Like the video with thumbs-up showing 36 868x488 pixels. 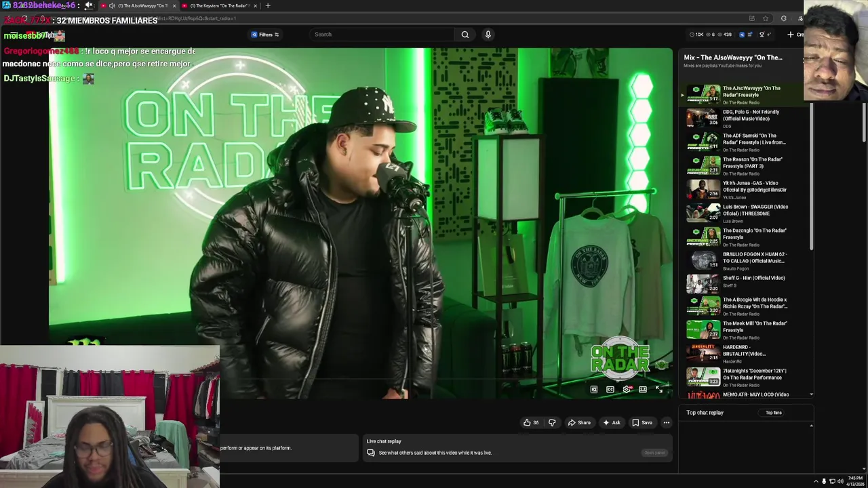pyautogui.click(x=531, y=423)
